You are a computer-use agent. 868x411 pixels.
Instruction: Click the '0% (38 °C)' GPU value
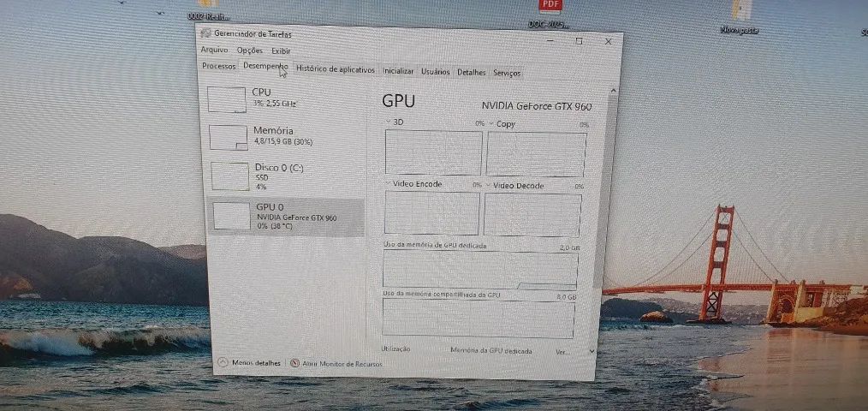pyautogui.click(x=276, y=226)
